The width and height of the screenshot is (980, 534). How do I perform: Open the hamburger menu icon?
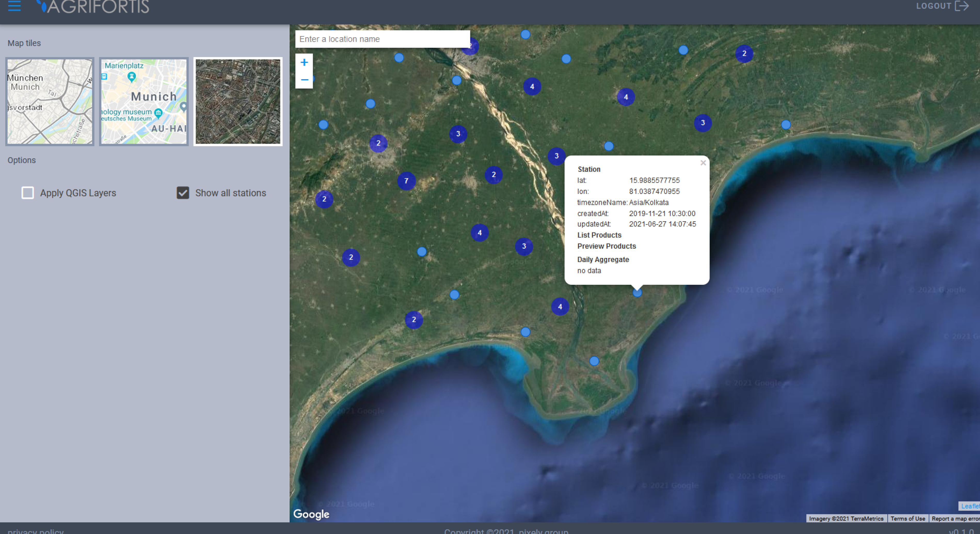pyautogui.click(x=14, y=6)
